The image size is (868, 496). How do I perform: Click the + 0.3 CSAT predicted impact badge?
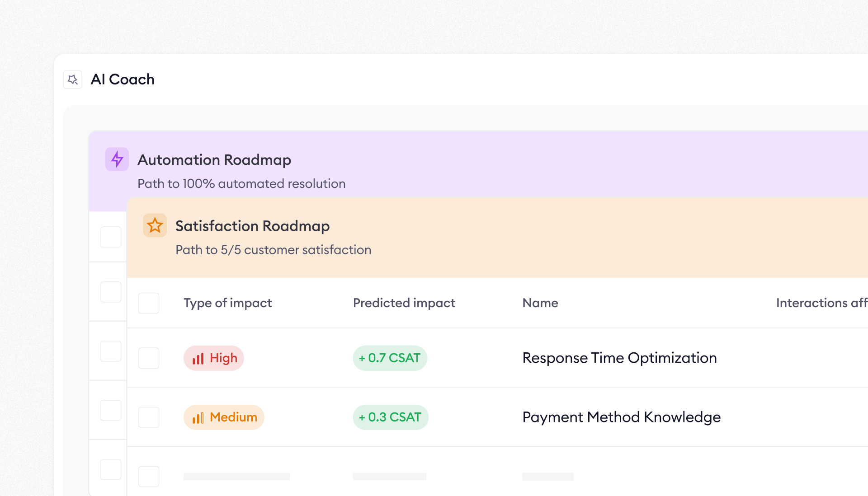click(390, 417)
